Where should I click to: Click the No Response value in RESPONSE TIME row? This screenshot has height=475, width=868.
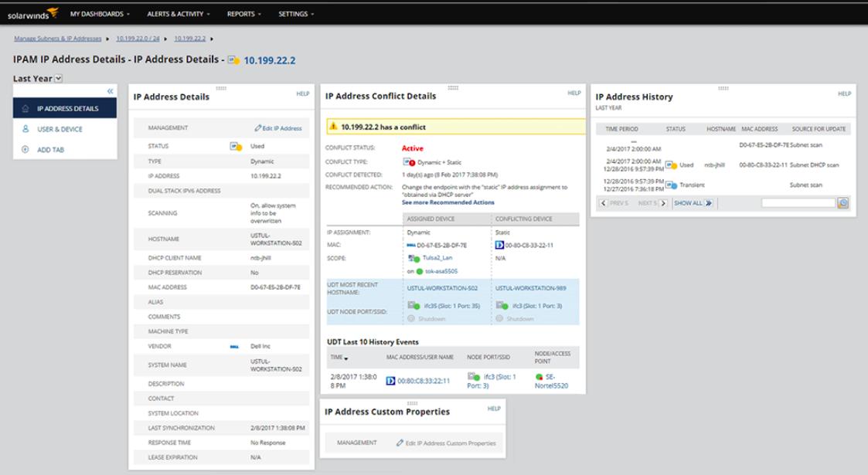click(x=268, y=443)
